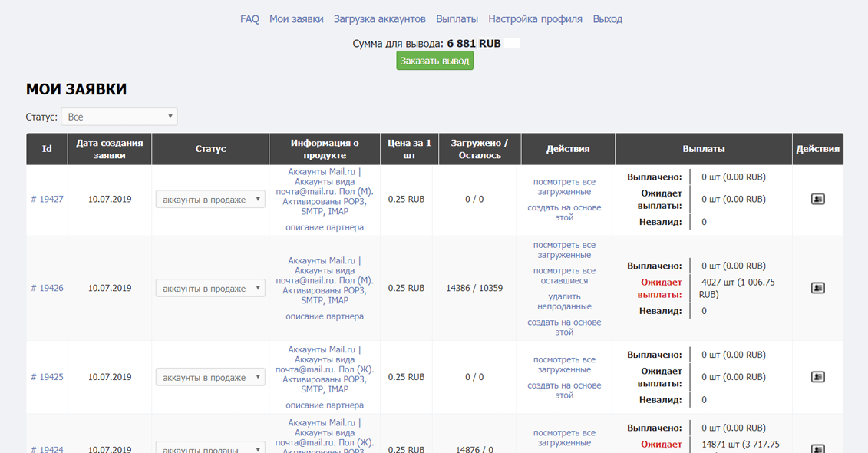
Task: Expand status dropdown for order 19425
Action: 210,378
